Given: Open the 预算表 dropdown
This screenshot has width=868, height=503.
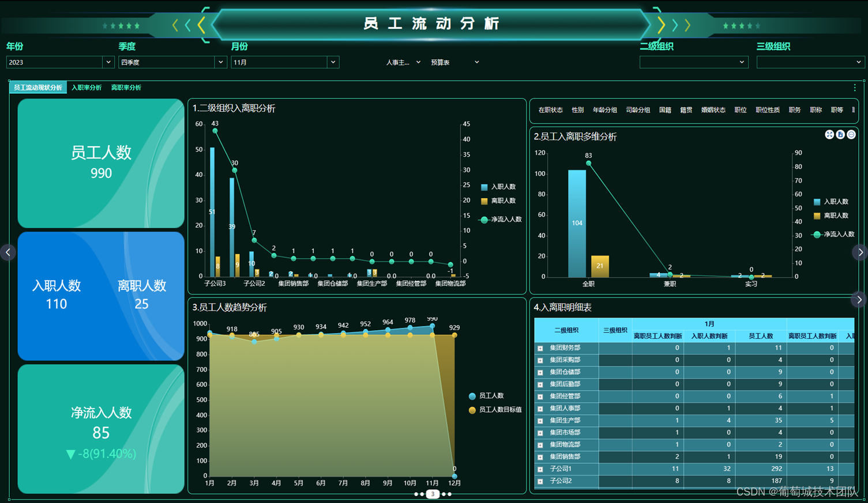Looking at the screenshot, I should pyautogui.click(x=455, y=62).
